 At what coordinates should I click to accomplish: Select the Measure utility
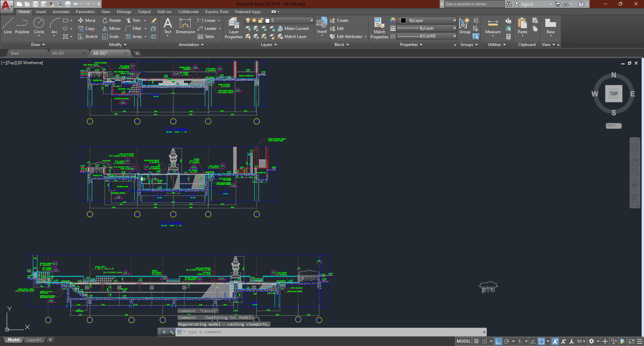click(493, 26)
